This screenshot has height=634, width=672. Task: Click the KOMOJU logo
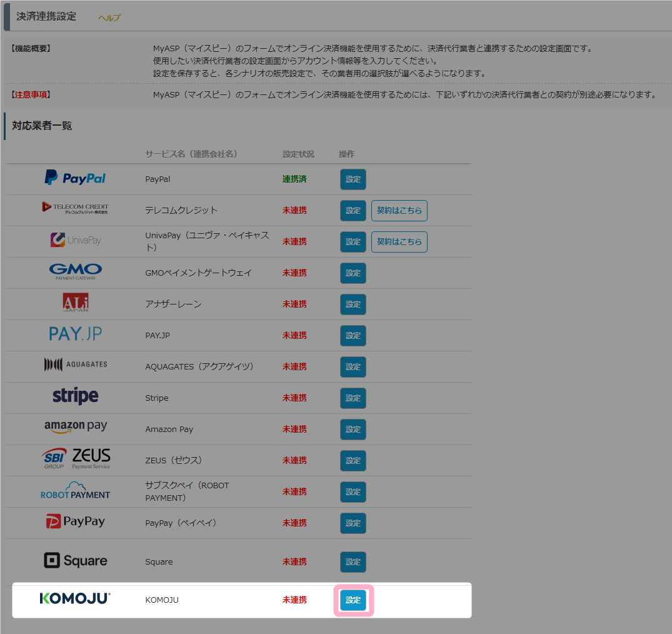pos(75,598)
